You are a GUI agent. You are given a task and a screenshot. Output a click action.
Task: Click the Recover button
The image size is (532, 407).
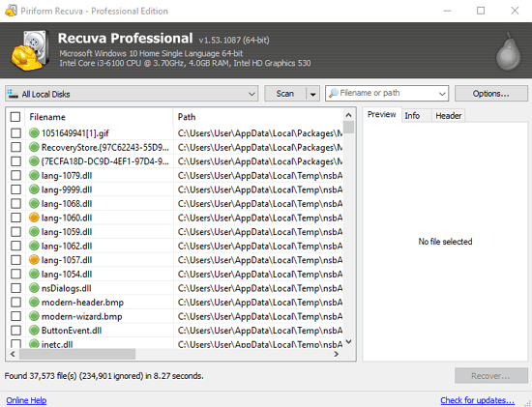tap(491, 376)
